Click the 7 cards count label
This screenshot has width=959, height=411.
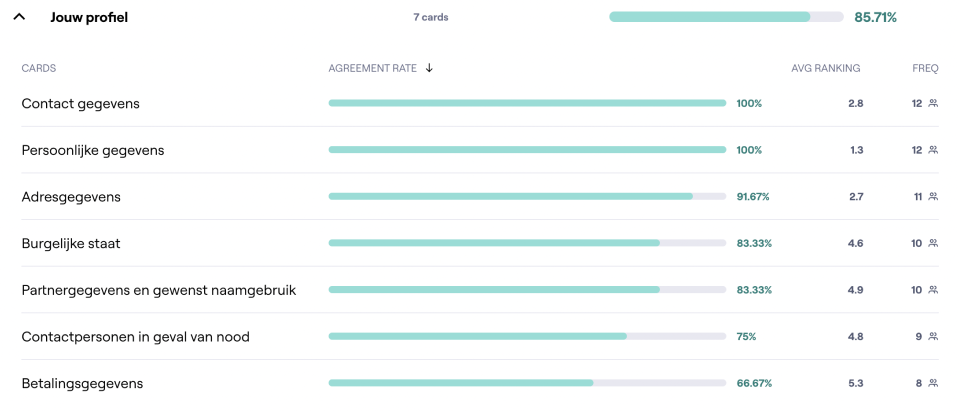(430, 17)
